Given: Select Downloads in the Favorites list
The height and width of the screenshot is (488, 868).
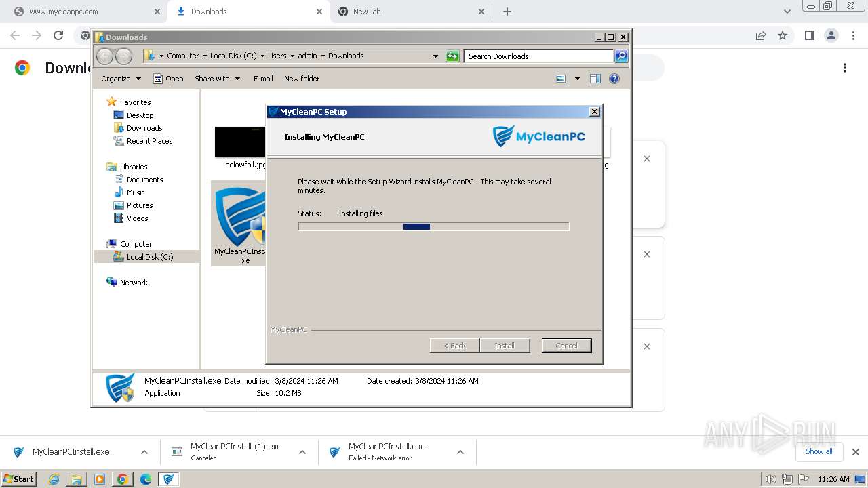Looking at the screenshot, I should point(144,128).
